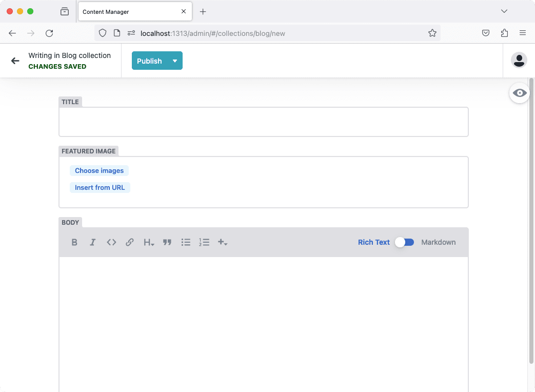Screen dimensions: 535x392
Task: Open the add component plus icon
Action: (x=223, y=242)
